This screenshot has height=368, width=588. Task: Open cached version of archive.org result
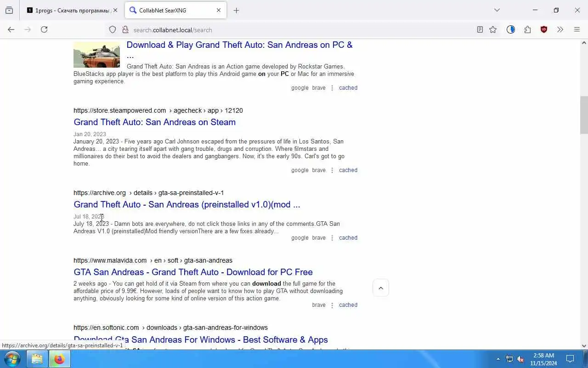(x=348, y=237)
